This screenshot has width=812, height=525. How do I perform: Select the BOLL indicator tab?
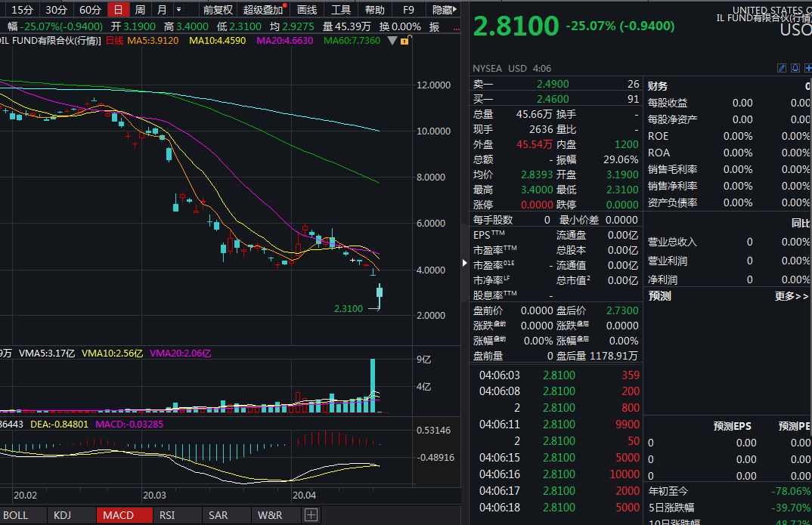pyautogui.click(x=17, y=515)
